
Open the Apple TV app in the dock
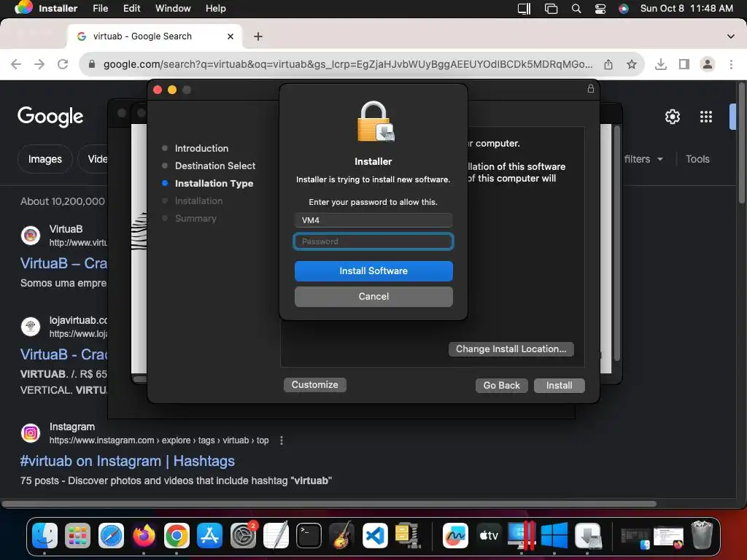tap(488, 536)
